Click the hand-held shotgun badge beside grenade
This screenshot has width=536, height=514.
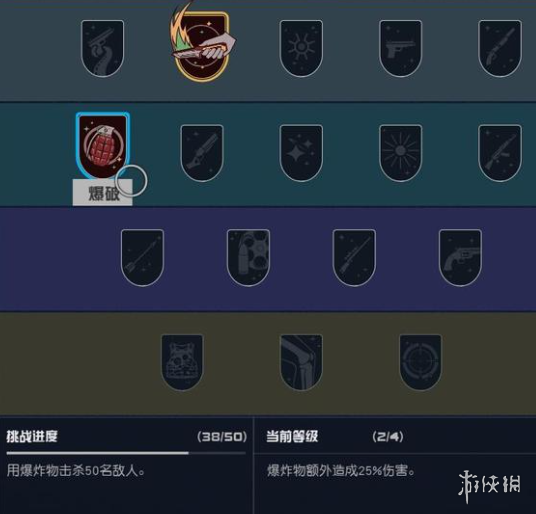pyautogui.click(x=202, y=153)
